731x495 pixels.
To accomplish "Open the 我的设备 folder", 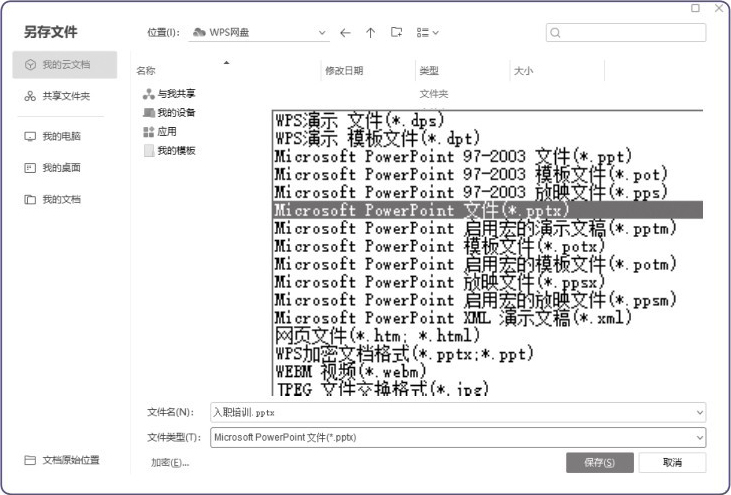I will pos(169,112).
